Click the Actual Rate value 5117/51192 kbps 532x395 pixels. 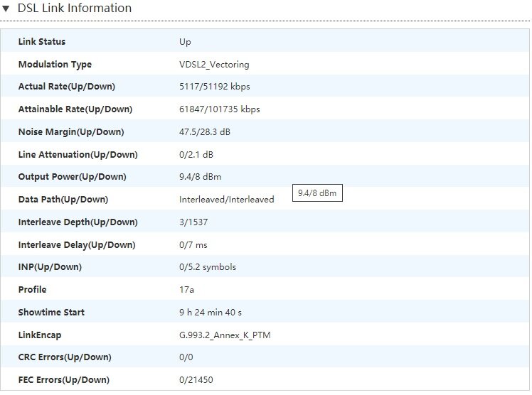click(x=214, y=87)
